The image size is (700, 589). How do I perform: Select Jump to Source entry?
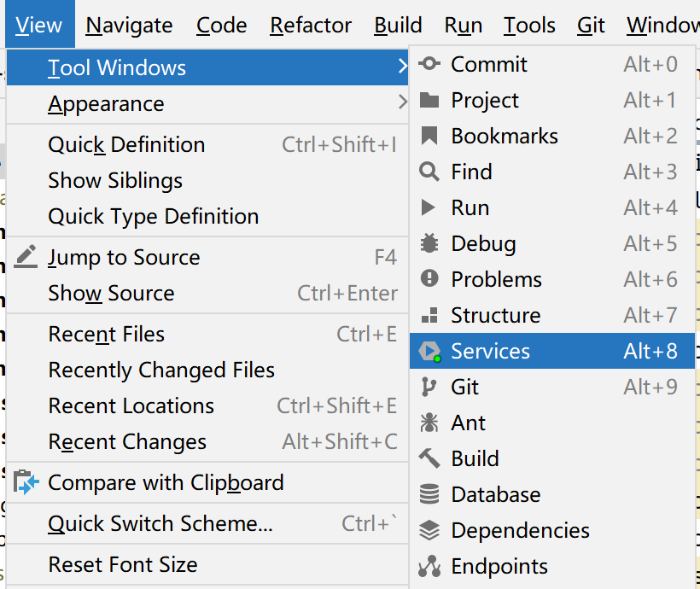pos(124,257)
